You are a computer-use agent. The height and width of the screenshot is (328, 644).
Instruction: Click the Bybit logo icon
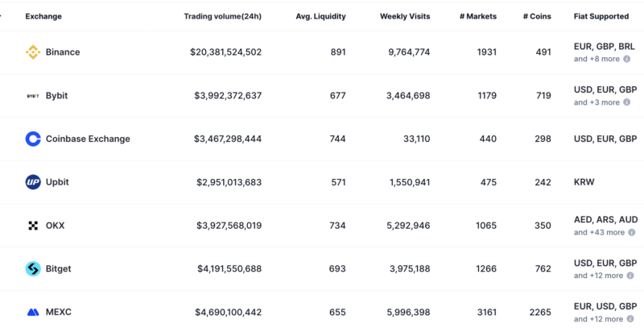(33, 96)
